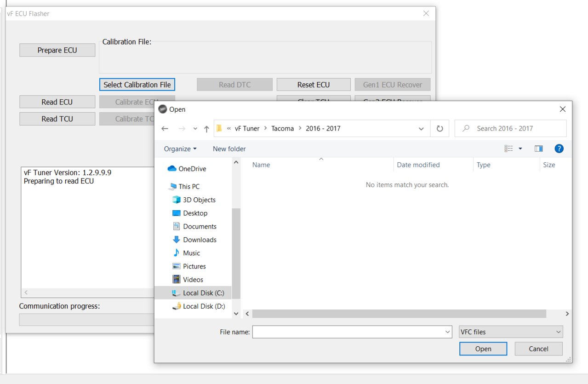Open the Organize menu
The image size is (588, 384).
[x=180, y=149]
